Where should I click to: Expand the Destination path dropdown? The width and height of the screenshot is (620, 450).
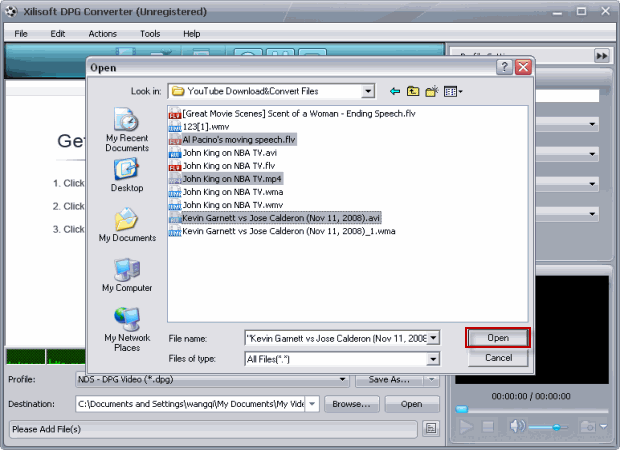pyautogui.click(x=312, y=404)
